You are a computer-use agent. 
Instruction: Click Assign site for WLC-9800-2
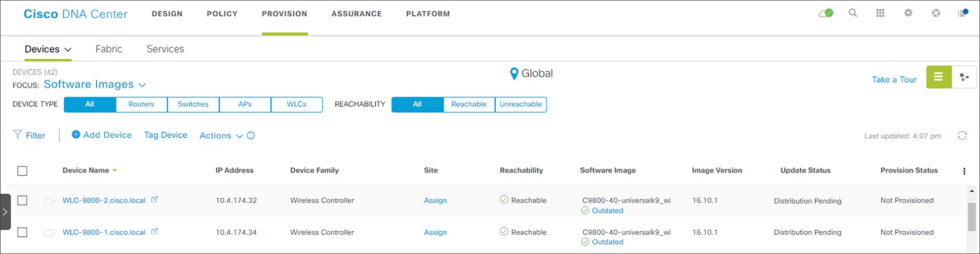(x=435, y=200)
